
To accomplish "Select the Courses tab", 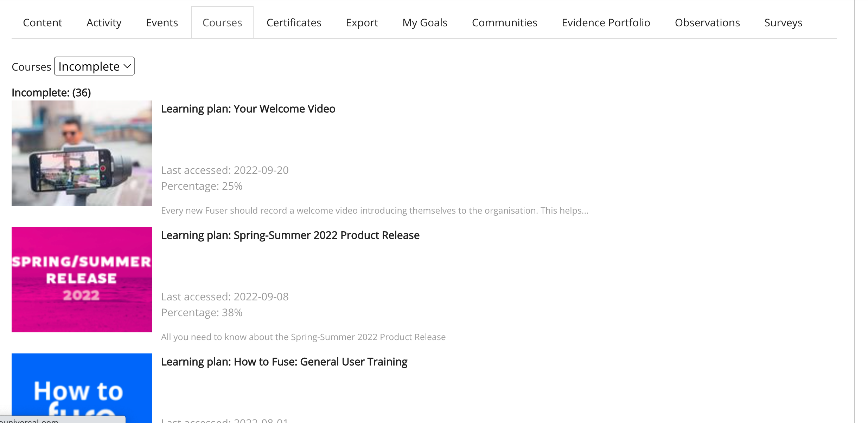I will [x=222, y=23].
